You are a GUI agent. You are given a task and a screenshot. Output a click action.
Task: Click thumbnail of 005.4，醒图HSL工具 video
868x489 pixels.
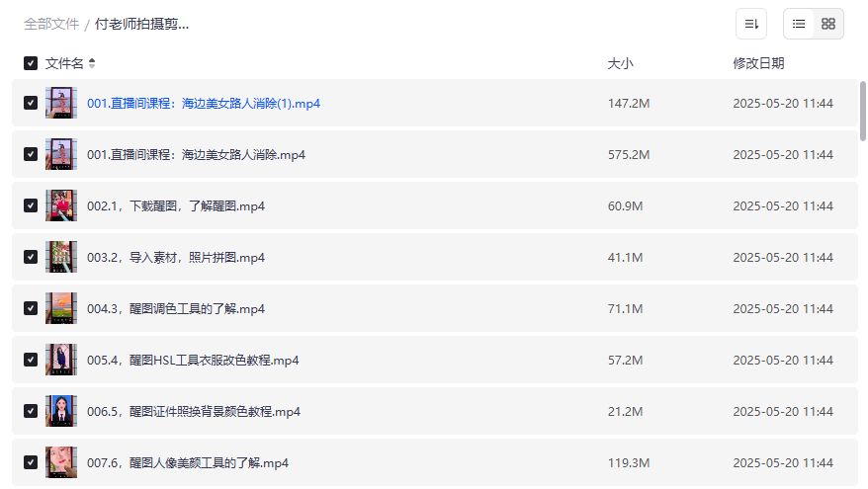[x=61, y=361]
